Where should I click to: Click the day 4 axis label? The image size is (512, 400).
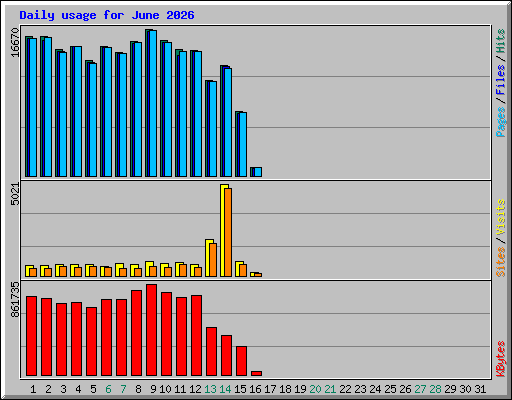pyautogui.click(x=78, y=389)
